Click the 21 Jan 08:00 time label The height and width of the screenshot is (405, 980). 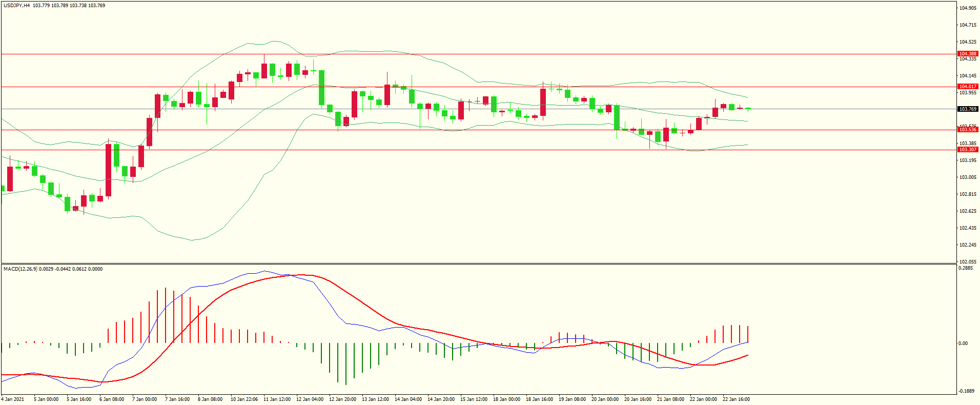tap(670, 399)
